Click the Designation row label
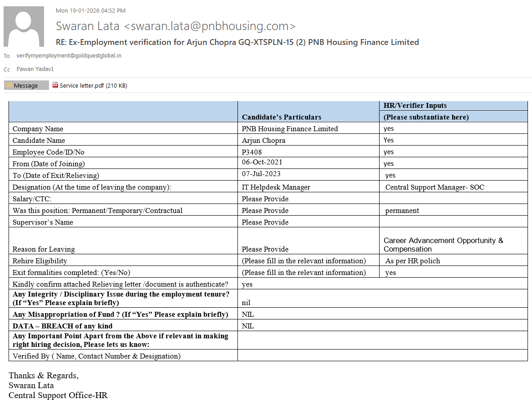The image size is (532, 403). tap(92, 187)
